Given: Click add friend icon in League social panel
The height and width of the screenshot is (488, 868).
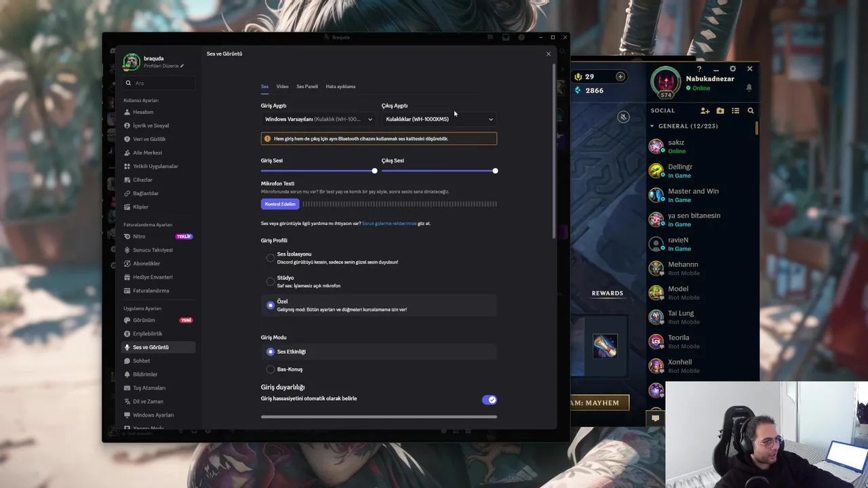Looking at the screenshot, I should tap(705, 110).
